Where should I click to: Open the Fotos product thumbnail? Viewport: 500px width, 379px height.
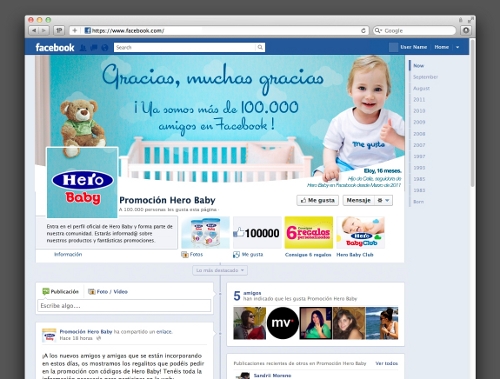tap(205, 232)
